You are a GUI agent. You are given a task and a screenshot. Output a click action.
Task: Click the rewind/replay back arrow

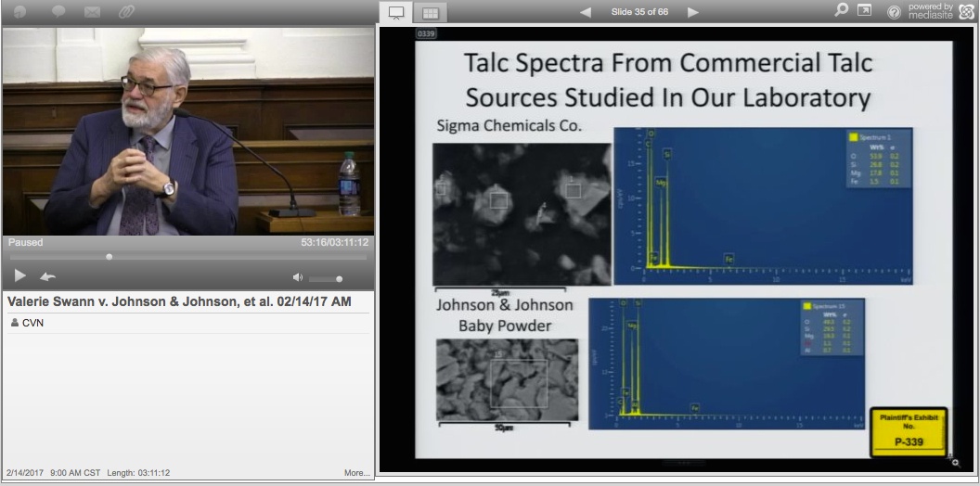[x=47, y=276]
